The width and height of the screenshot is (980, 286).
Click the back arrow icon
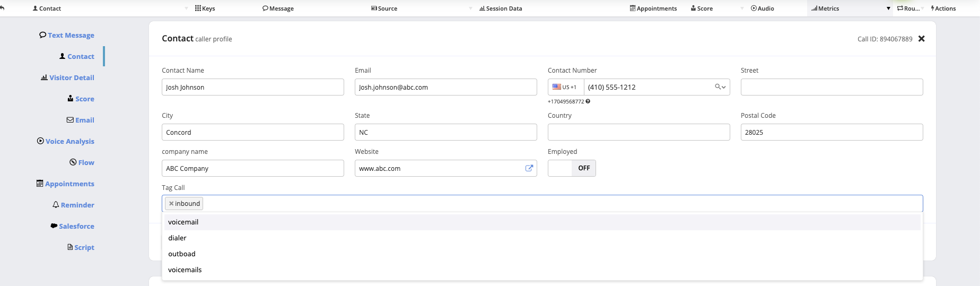(x=3, y=8)
